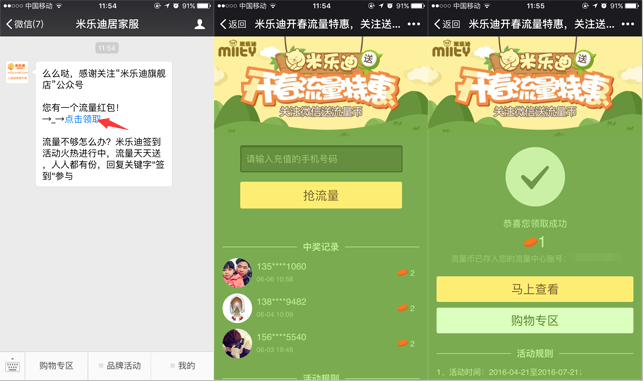Tap the 活动时间 rule line

(x=509, y=372)
